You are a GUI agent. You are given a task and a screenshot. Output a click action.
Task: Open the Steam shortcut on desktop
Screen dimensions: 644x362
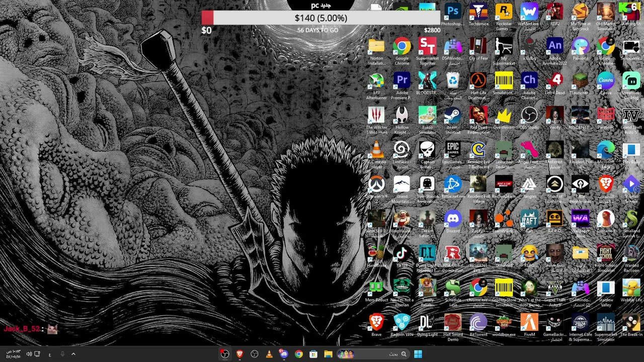(453, 121)
